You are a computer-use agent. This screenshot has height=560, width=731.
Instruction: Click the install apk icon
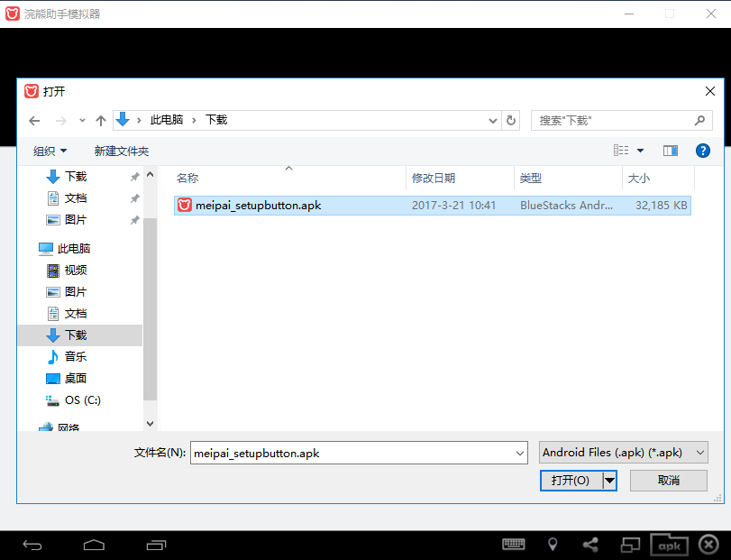click(x=669, y=545)
